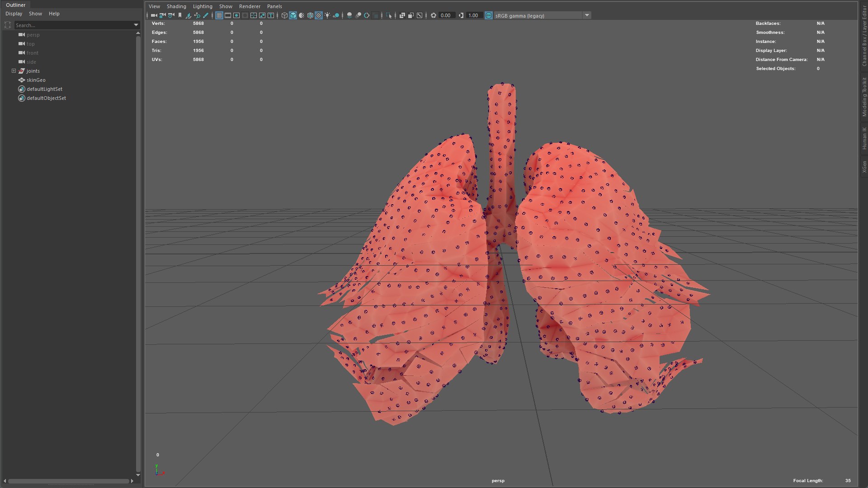Viewport: 868px width, 488px height.
Task: Toggle the View Transform ON button
Action: [x=488, y=15]
